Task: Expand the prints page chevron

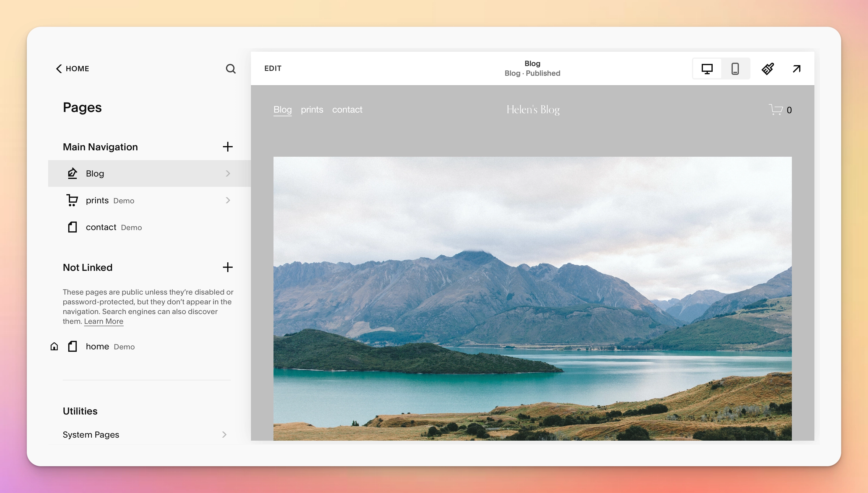Action: click(228, 200)
